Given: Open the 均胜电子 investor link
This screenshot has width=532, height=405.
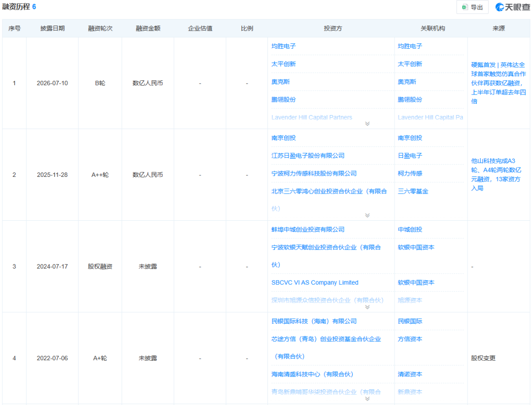Looking at the screenshot, I should pos(284,46).
